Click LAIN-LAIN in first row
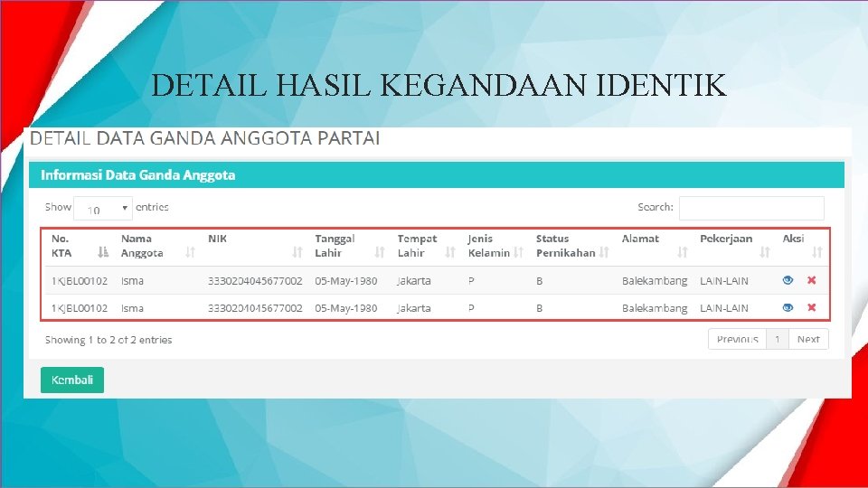This screenshot has width=868, height=488. pyautogui.click(x=724, y=280)
